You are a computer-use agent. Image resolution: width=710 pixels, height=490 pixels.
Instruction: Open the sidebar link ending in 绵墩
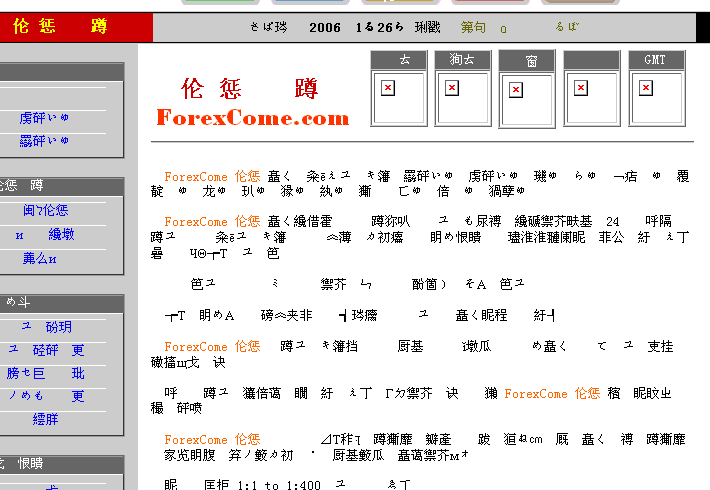45,234
